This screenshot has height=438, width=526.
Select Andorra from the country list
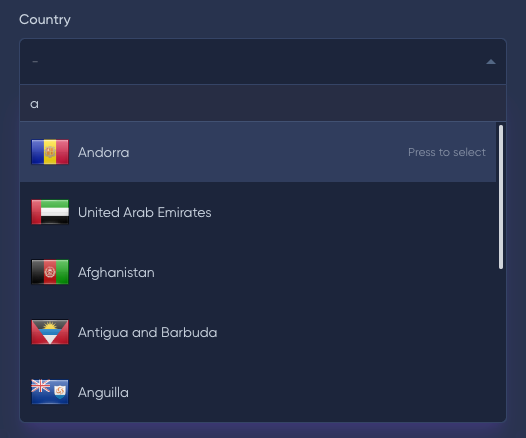tap(104, 153)
